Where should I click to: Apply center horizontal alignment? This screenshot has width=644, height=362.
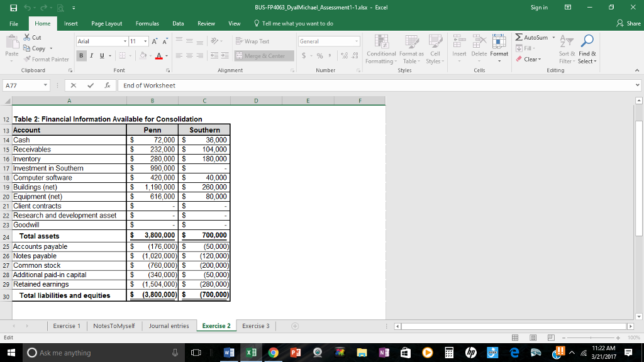click(x=189, y=55)
